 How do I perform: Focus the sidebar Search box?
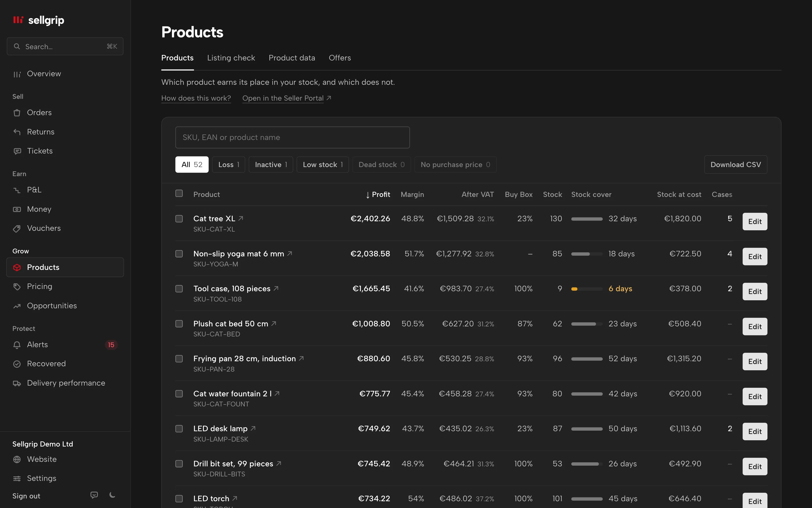tap(65, 46)
